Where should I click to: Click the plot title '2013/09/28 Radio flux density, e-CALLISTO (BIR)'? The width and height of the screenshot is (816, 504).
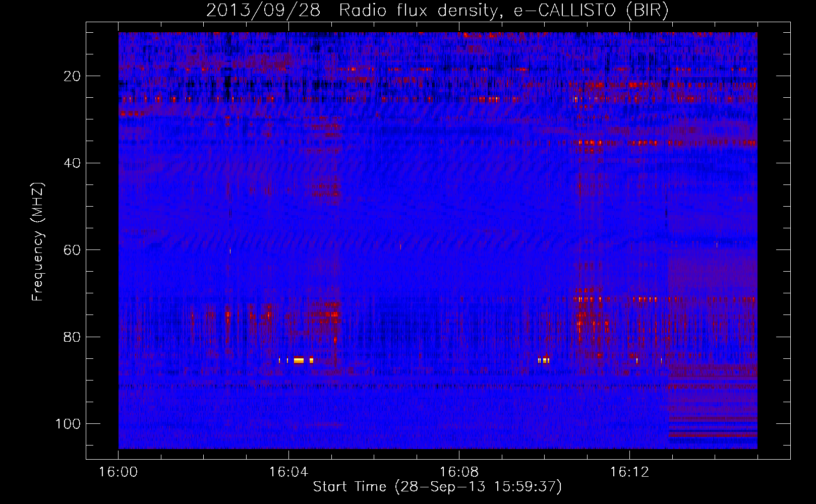tap(437, 10)
